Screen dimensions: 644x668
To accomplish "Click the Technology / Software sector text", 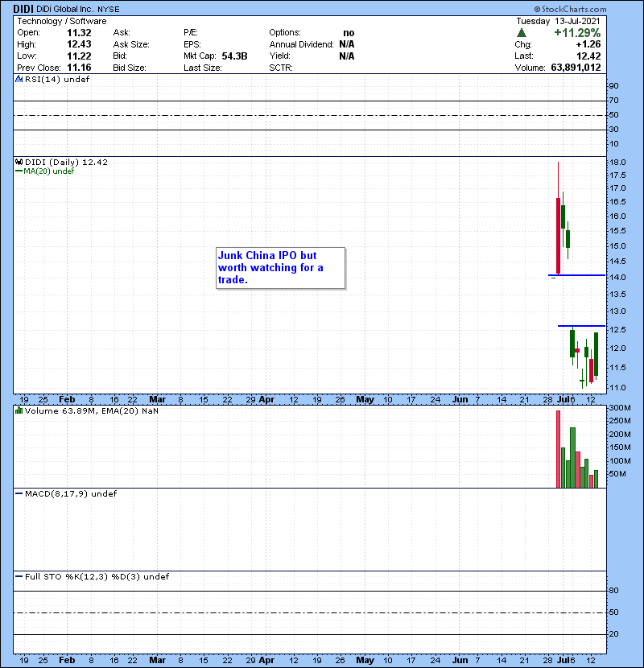I will coord(62,21).
